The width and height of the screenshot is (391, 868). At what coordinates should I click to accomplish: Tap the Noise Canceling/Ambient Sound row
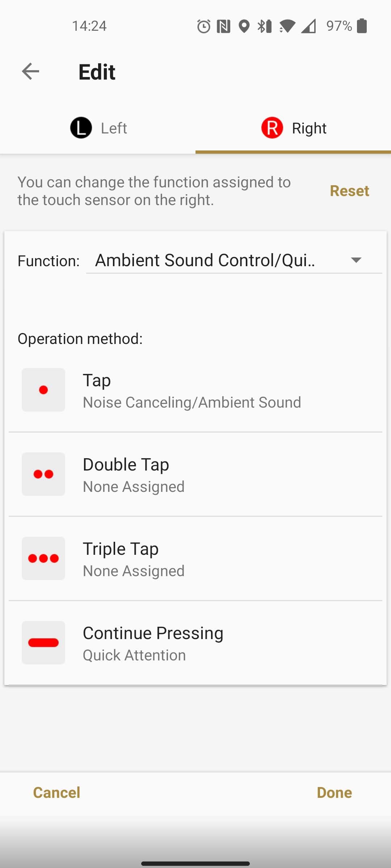[x=195, y=391]
